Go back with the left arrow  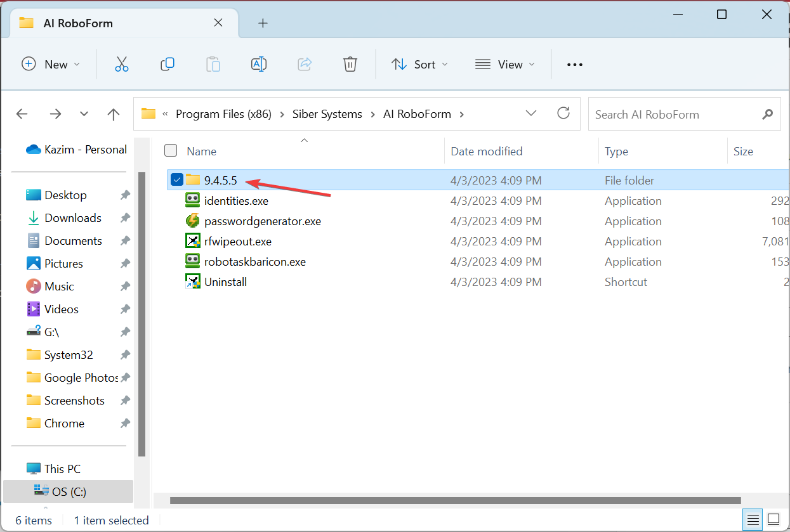22,114
